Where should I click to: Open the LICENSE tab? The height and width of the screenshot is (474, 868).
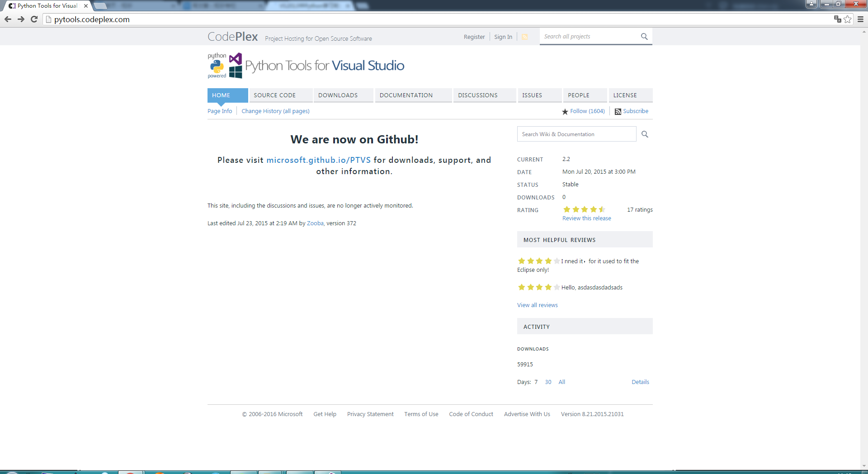coord(631,95)
